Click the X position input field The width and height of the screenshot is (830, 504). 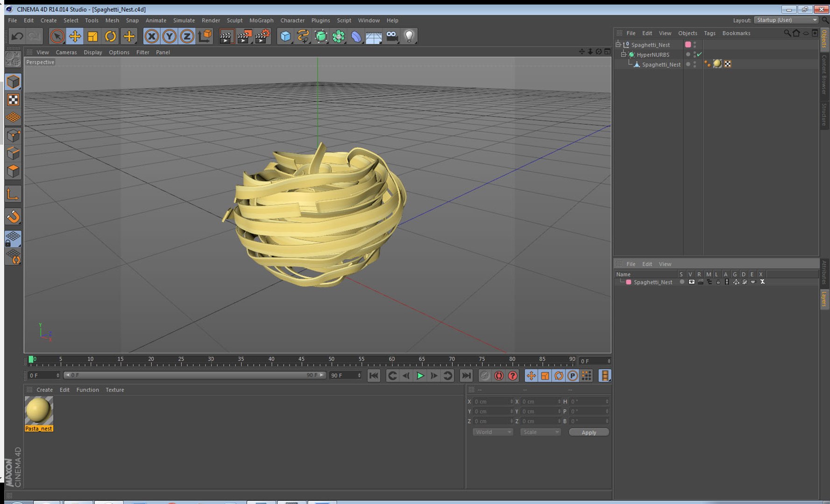493,401
